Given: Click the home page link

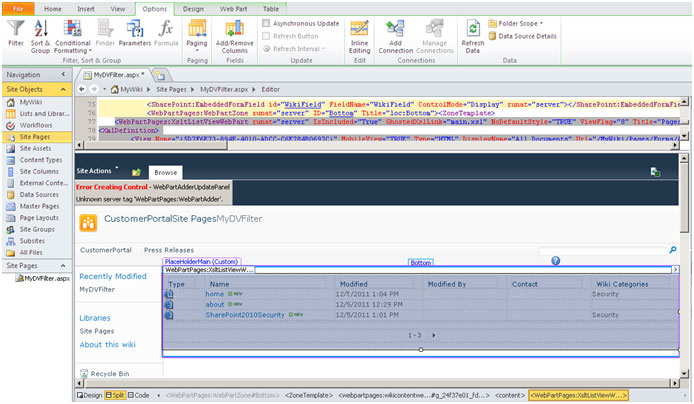Looking at the screenshot, I should [214, 294].
